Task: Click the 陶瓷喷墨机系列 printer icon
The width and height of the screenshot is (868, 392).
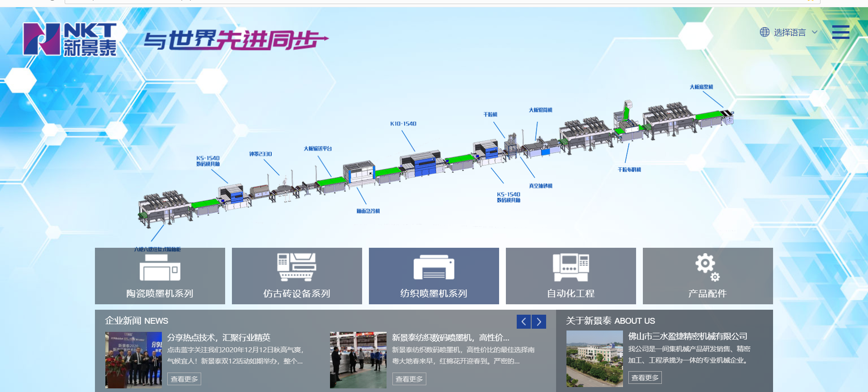Action: click(160, 268)
